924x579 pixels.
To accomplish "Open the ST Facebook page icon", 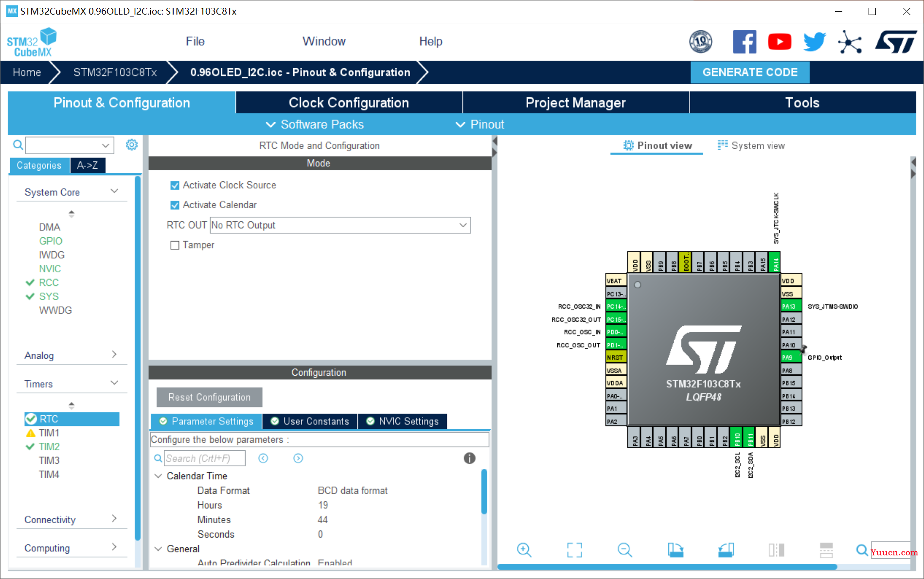I will [x=744, y=42].
